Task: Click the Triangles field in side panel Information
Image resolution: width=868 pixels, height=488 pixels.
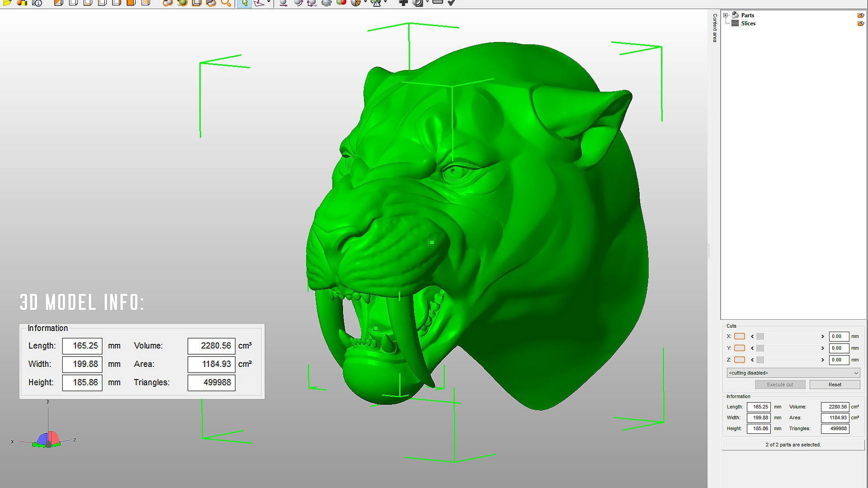Action: tap(835, 428)
